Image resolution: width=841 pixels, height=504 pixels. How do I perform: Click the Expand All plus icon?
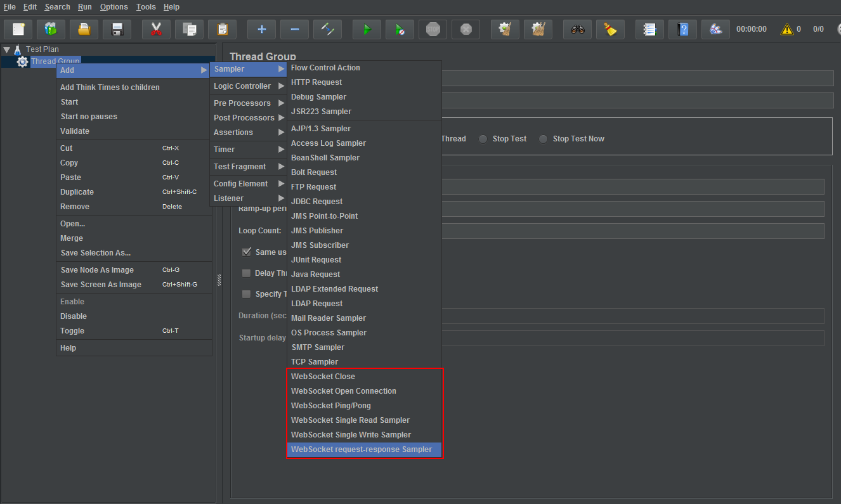(261, 29)
